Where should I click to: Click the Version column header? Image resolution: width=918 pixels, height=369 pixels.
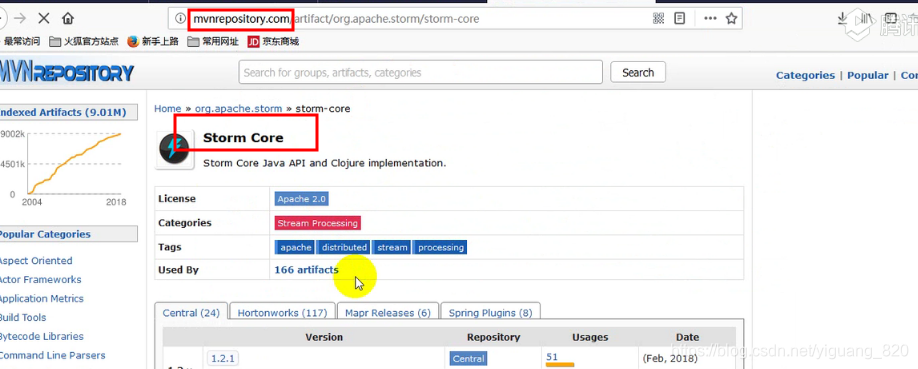[324, 337]
